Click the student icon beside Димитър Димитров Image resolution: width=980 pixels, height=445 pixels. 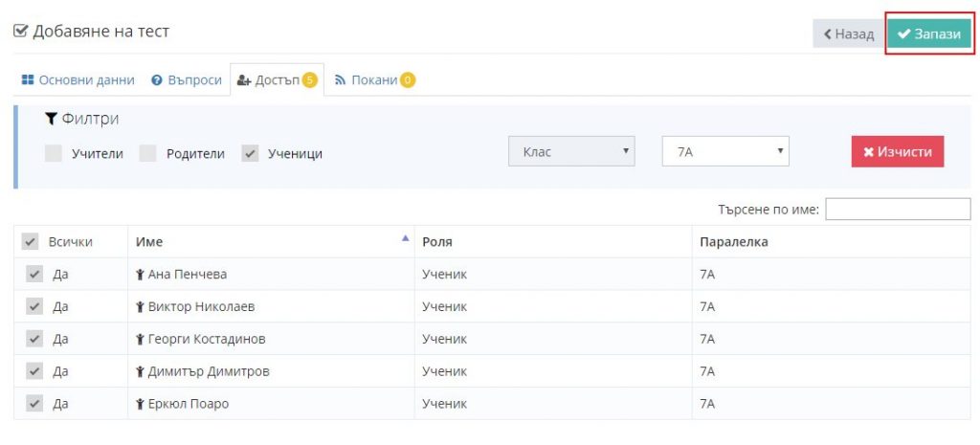click(140, 372)
